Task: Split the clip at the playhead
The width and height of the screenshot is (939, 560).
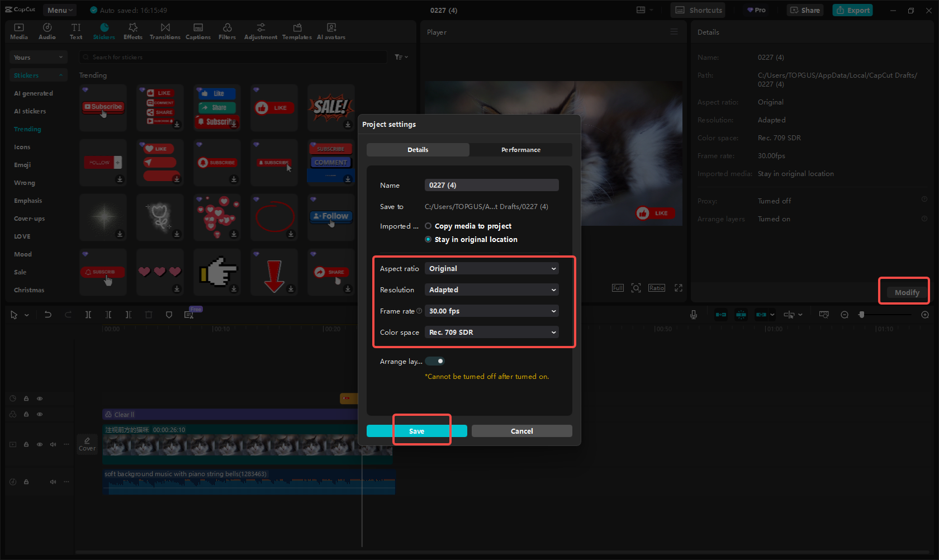Action: [x=88, y=314]
